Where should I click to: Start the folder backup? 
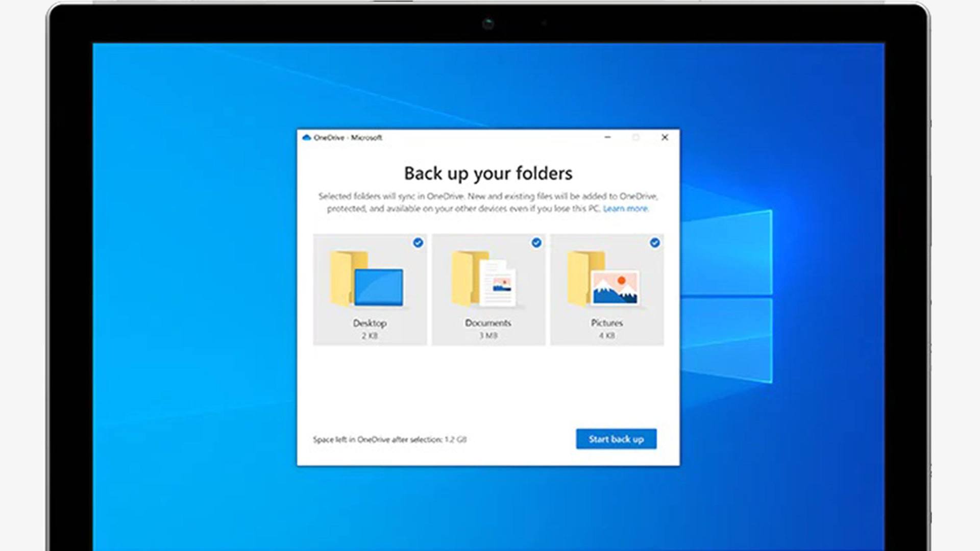coord(616,439)
